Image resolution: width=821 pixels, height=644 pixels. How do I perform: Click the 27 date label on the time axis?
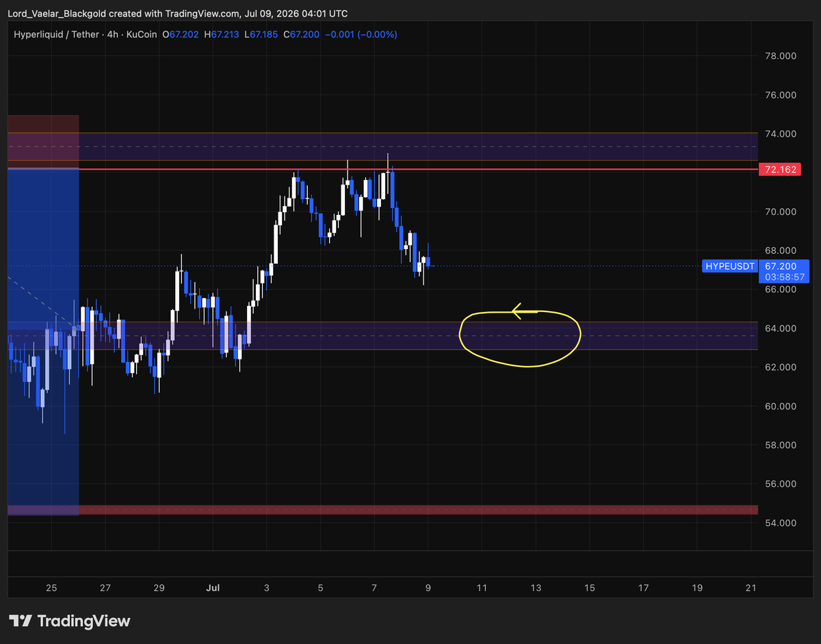point(105,588)
